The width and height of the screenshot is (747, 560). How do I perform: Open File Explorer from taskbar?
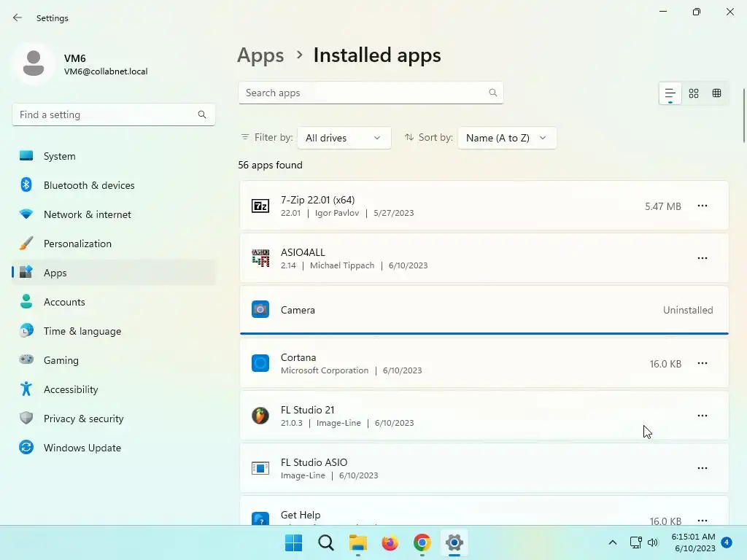(357, 542)
